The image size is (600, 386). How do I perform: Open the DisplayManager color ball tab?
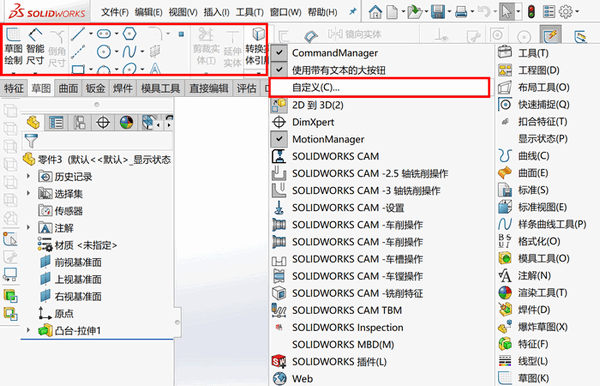tap(126, 122)
